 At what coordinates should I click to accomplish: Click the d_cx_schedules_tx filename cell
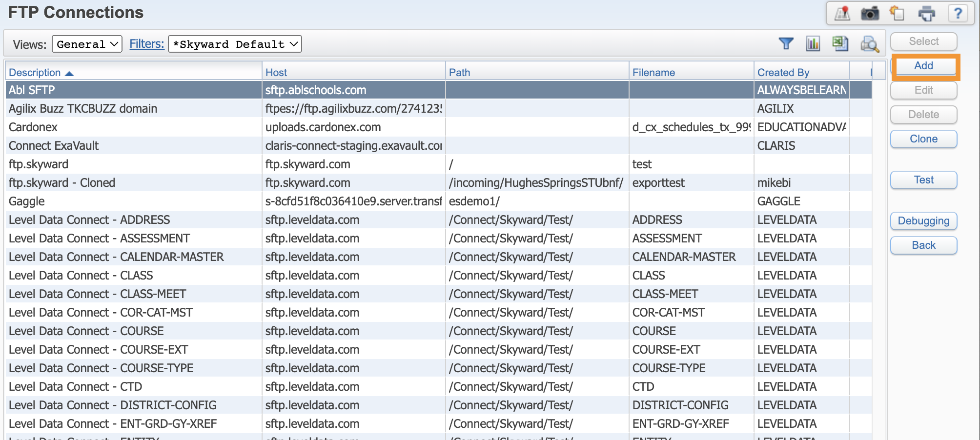(x=692, y=127)
